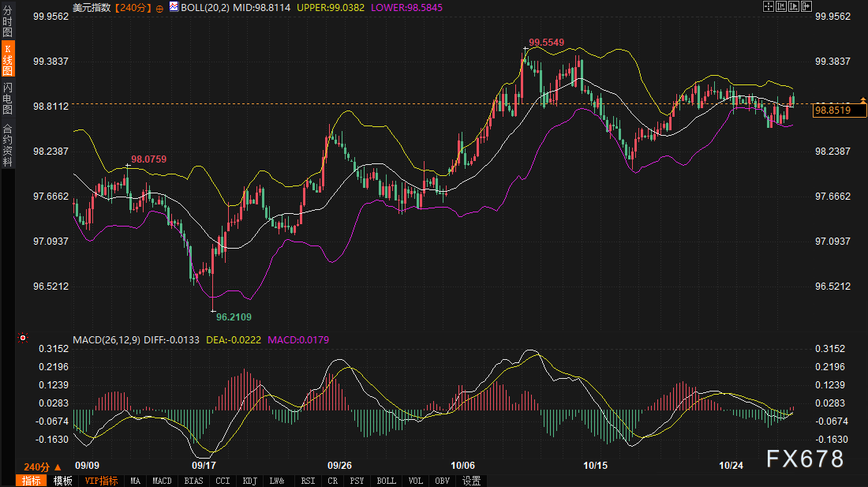Apply the KDJ indicator
Screen dimensions: 868x487
click(x=250, y=481)
